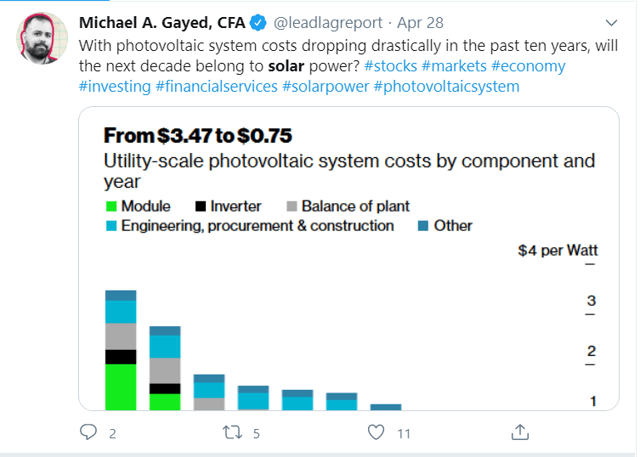
Task: Open the #stocks hashtag link
Action: tap(390, 66)
